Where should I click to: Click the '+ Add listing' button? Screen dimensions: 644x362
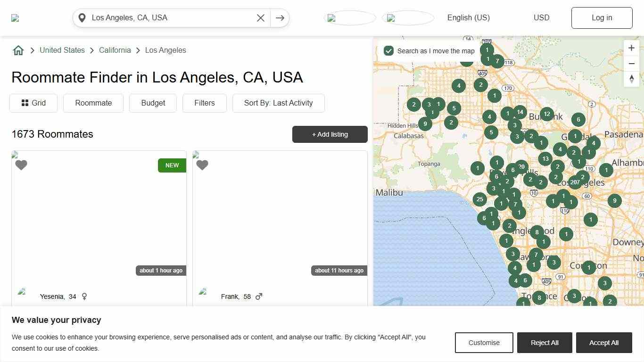(x=330, y=134)
